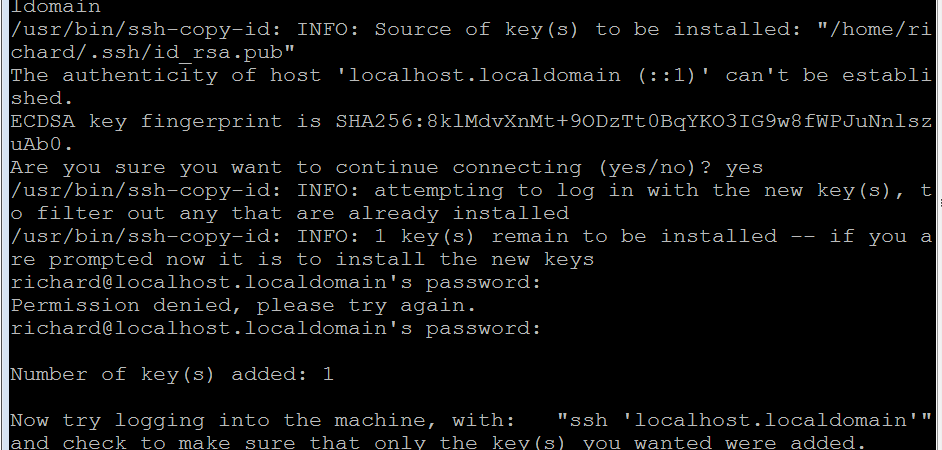The width and height of the screenshot is (942, 450).
Task: Click the quoted ssh 'localhost.localdomain' command
Action: [x=744, y=420]
